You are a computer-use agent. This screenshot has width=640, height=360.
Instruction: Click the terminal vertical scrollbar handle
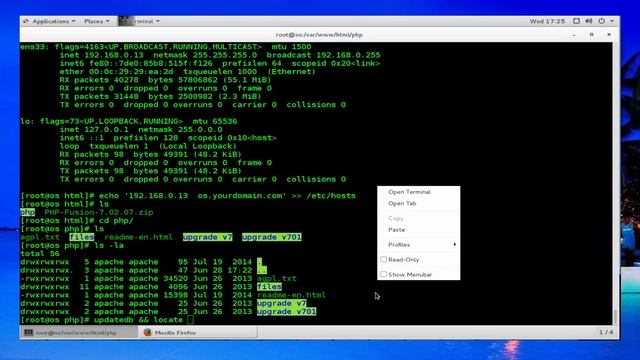point(616,316)
